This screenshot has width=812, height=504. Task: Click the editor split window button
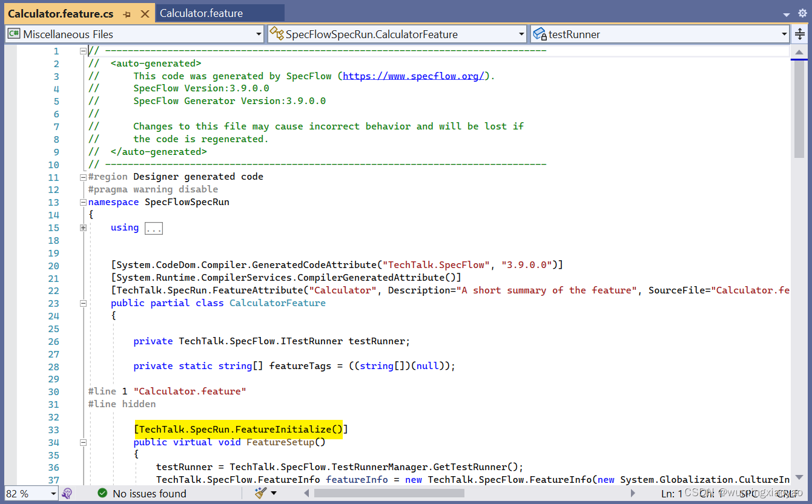[x=799, y=34]
